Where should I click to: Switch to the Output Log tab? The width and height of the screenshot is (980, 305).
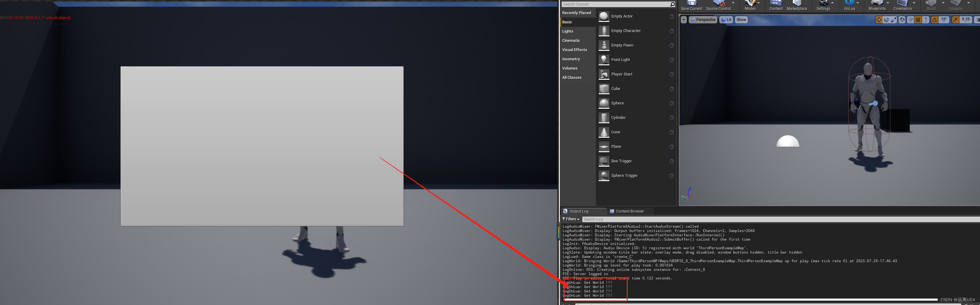[579, 211]
